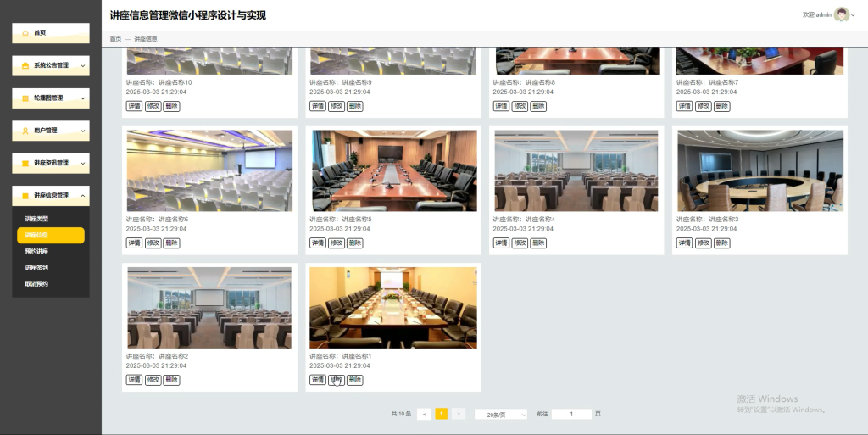Go to the next page arrow

459,414
